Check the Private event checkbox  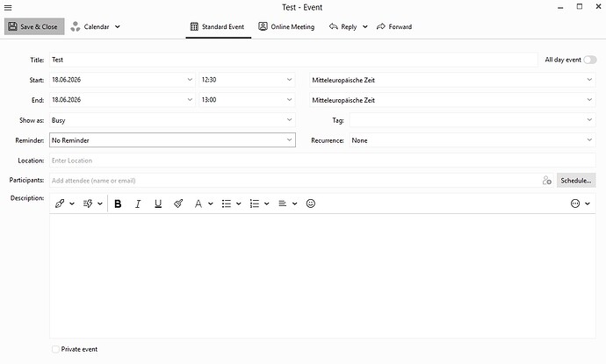pos(55,349)
